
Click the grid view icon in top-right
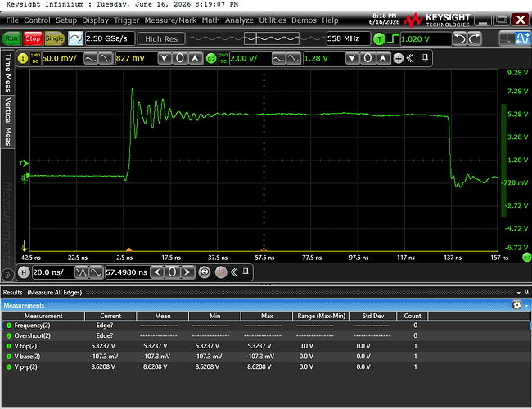(507, 38)
